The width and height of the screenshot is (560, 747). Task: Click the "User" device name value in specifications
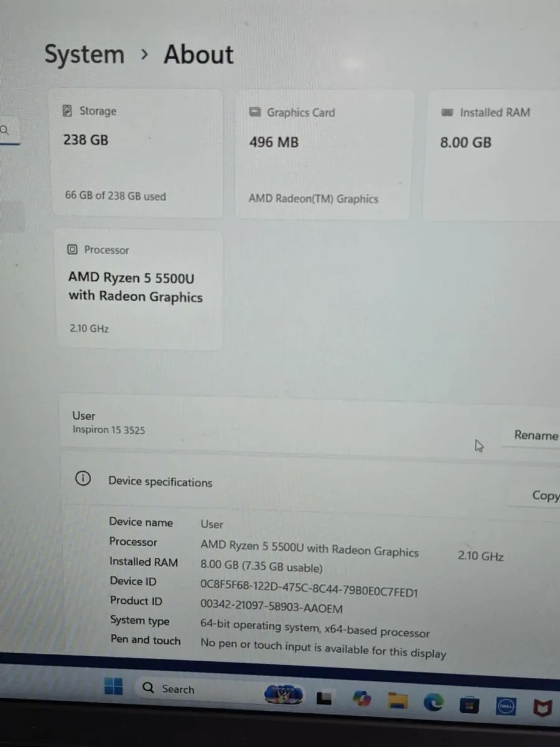click(x=212, y=524)
